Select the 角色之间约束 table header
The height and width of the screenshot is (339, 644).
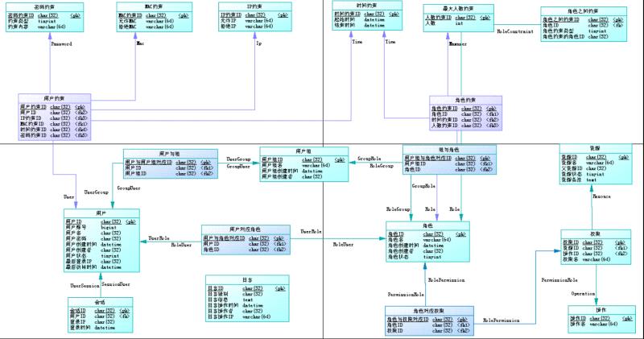click(583, 11)
